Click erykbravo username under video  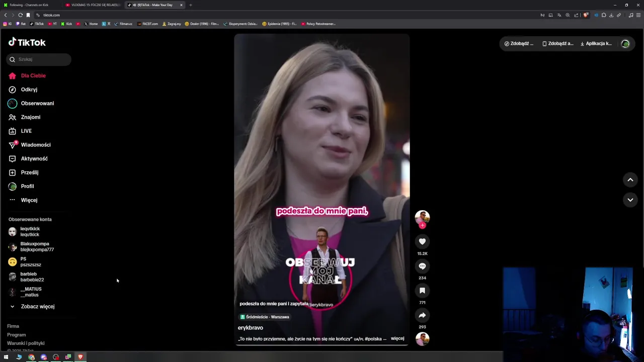tap(250, 328)
